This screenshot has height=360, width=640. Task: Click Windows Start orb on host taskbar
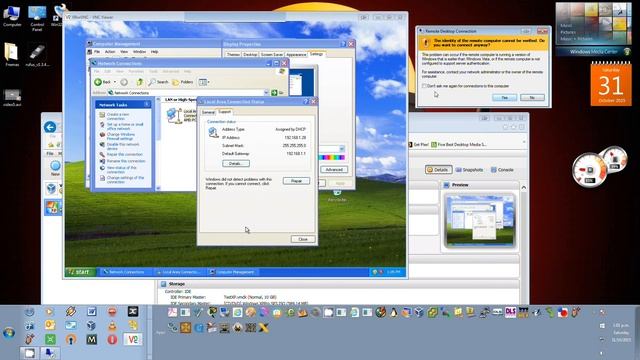[x=9, y=333]
